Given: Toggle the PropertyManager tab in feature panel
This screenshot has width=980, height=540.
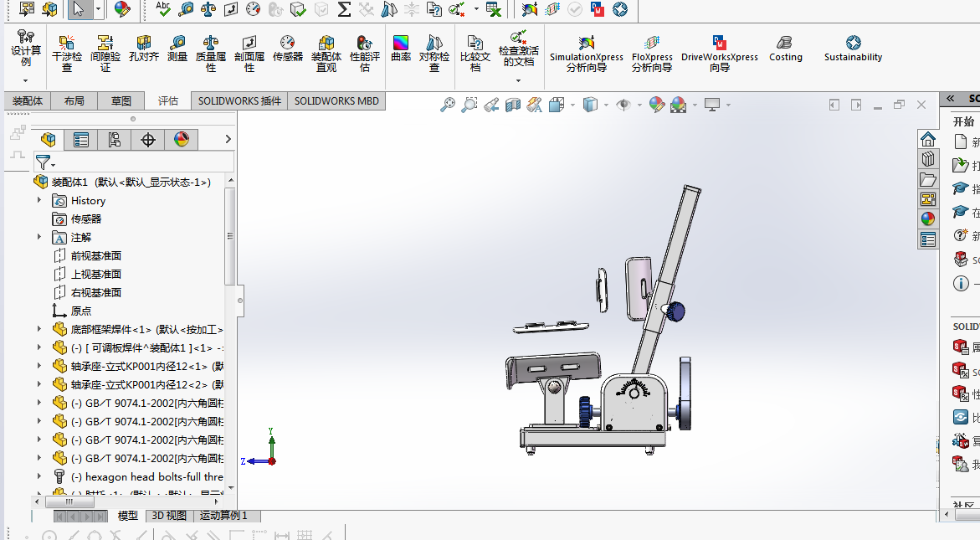Looking at the screenshot, I should (x=81, y=140).
